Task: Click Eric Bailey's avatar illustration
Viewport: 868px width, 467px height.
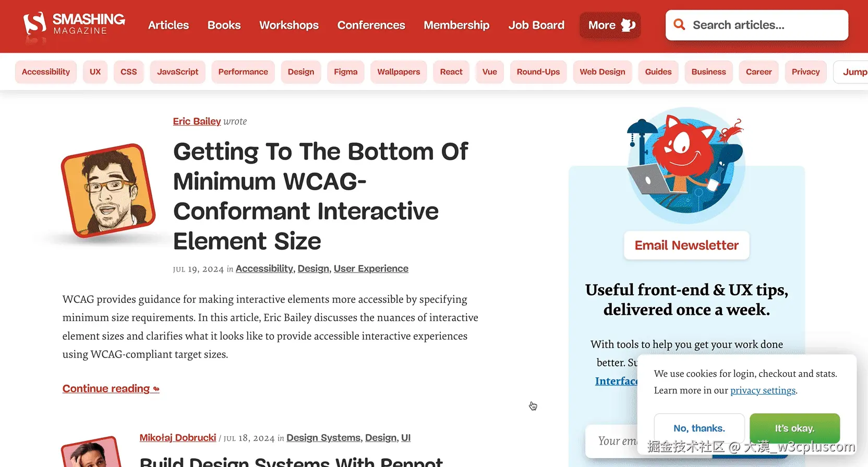Action: pyautogui.click(x=108, y=190)
